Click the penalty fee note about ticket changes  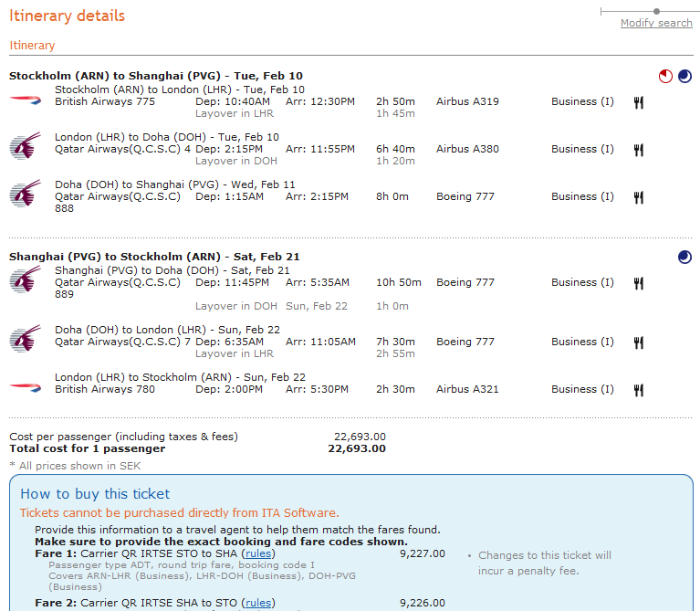[545, 563]
